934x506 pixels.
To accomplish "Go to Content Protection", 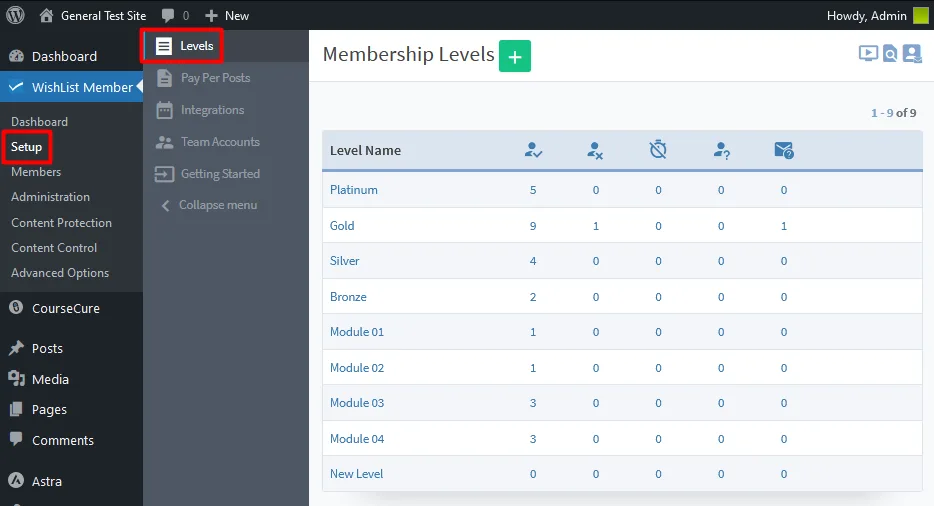I will [x=61, y=222].
